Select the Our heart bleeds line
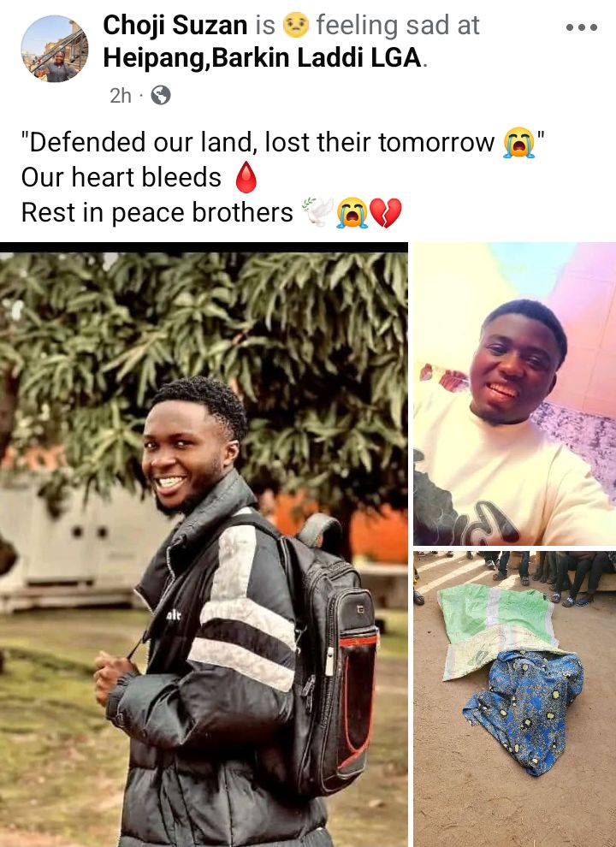The image size is (616, 847). [x=121, y=177]
